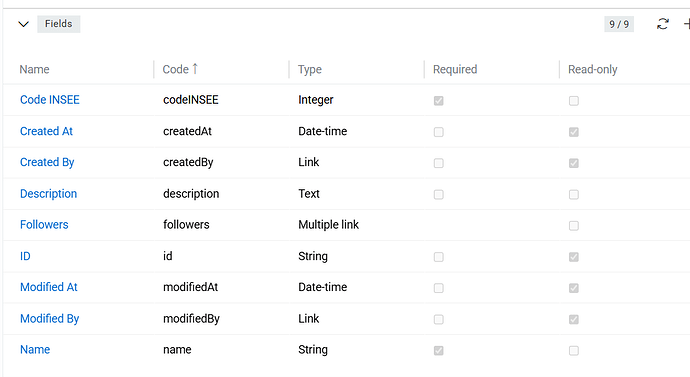Toggle Read-only checkbox for Name field

tap(573, 351)
